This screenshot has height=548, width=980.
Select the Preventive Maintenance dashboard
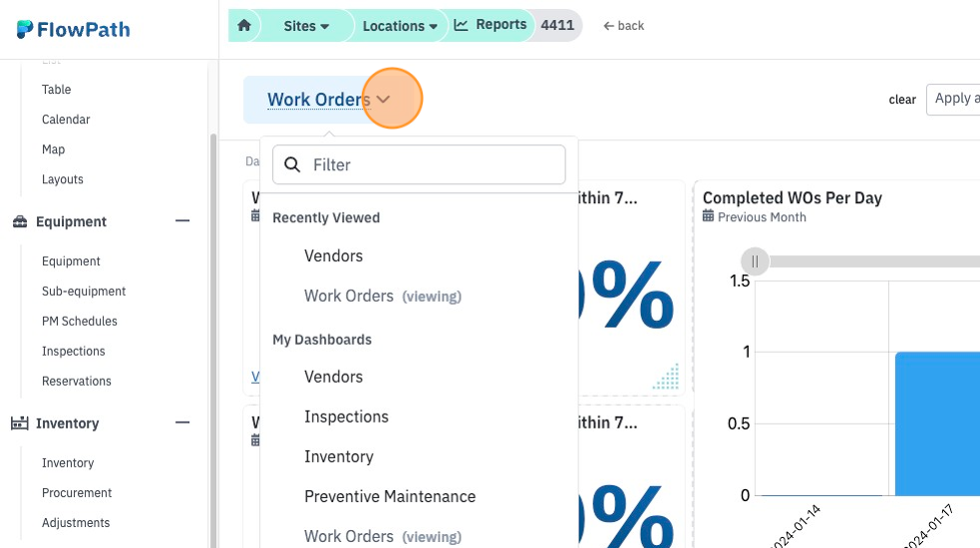(390, 496)
